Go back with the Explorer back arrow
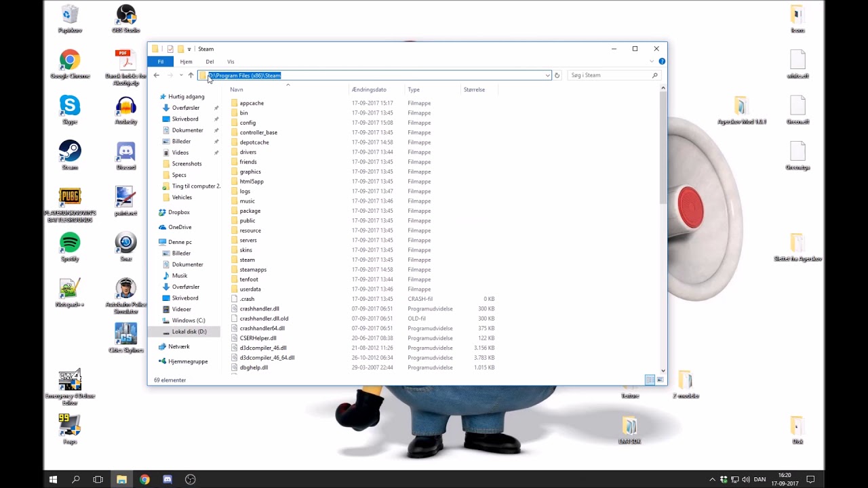The width and height of the screenshot is (868, 488). (x=157, y=75)
